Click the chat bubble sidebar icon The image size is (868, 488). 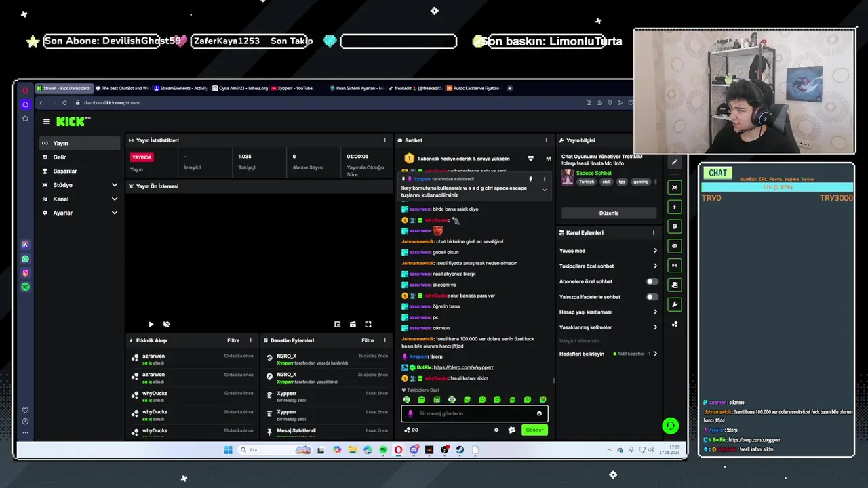[x=674, y=246]
